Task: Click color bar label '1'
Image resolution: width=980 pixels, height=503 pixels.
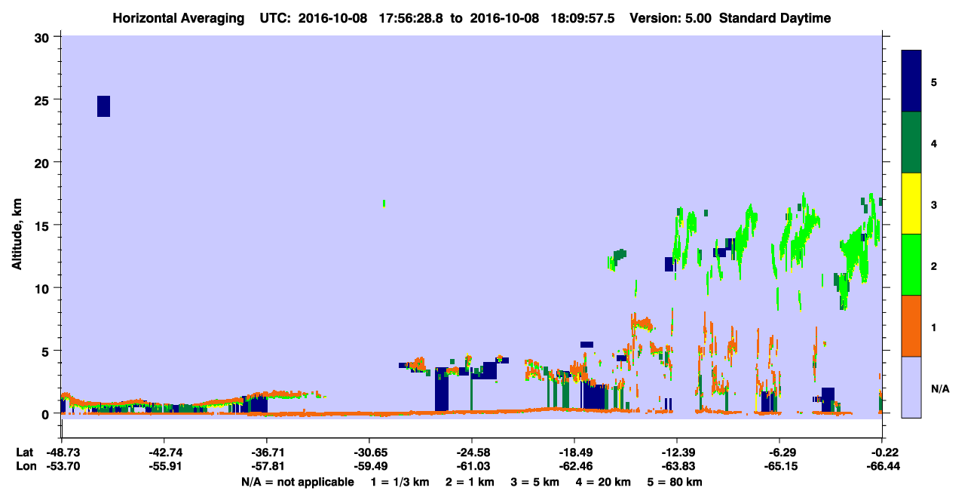Action: [934, 327]
